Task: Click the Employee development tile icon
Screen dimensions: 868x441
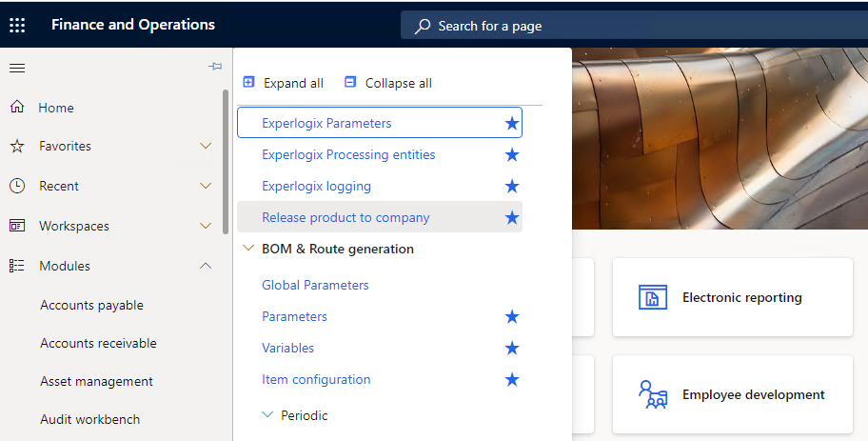Action: tap(653, 394)
